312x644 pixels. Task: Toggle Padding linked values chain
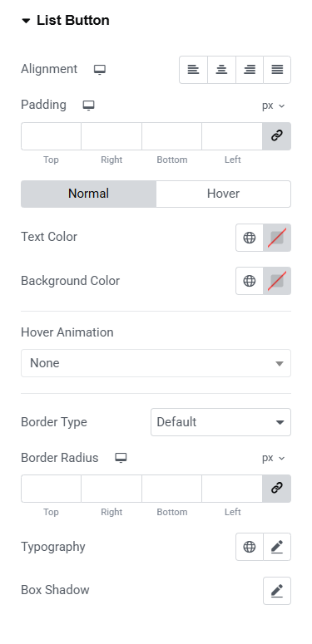point(277,136)
